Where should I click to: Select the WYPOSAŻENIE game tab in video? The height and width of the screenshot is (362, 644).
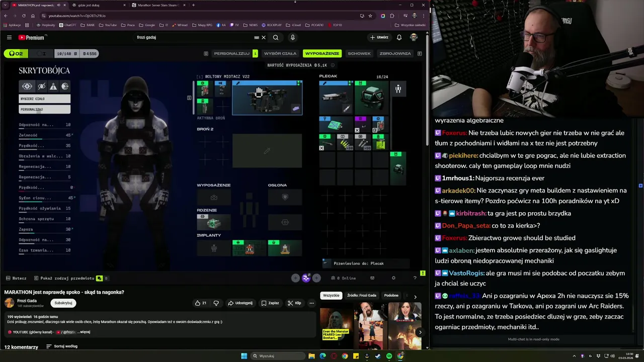322,53
